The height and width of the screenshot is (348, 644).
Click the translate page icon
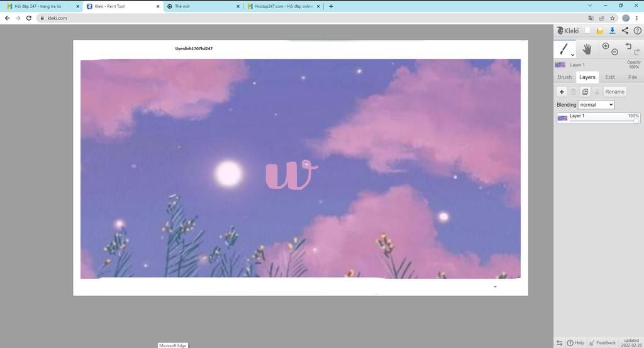click(x=591, y=18)
